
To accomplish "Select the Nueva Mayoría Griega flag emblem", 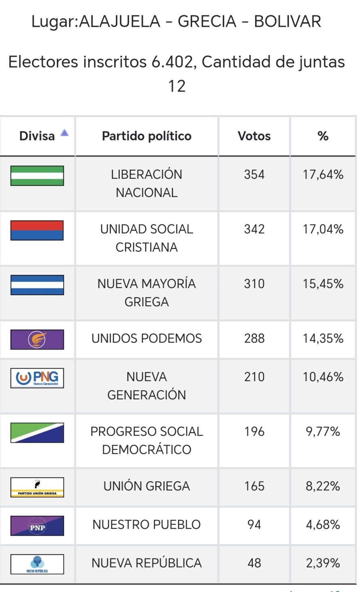I will pyautogui.click(x=37, y=286).
